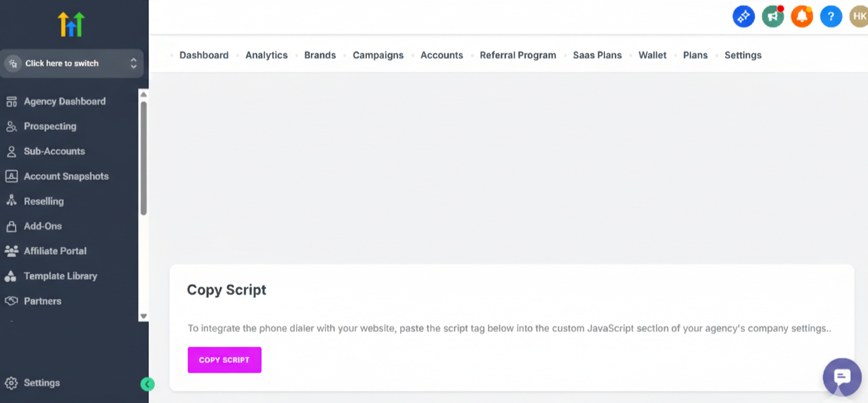The height and width of the screenshot is (403, 868).
Task: Click the Settings gear in sidebar
Action: (11, 383)
